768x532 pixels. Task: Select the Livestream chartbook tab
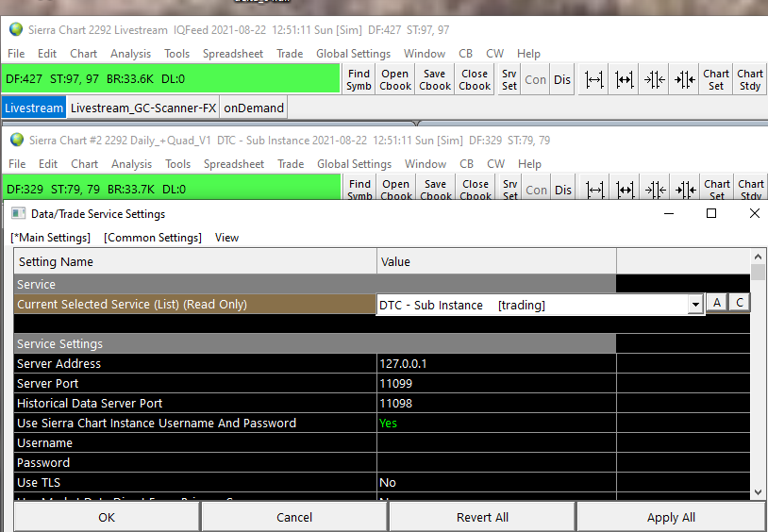click(x=34, y=108)
